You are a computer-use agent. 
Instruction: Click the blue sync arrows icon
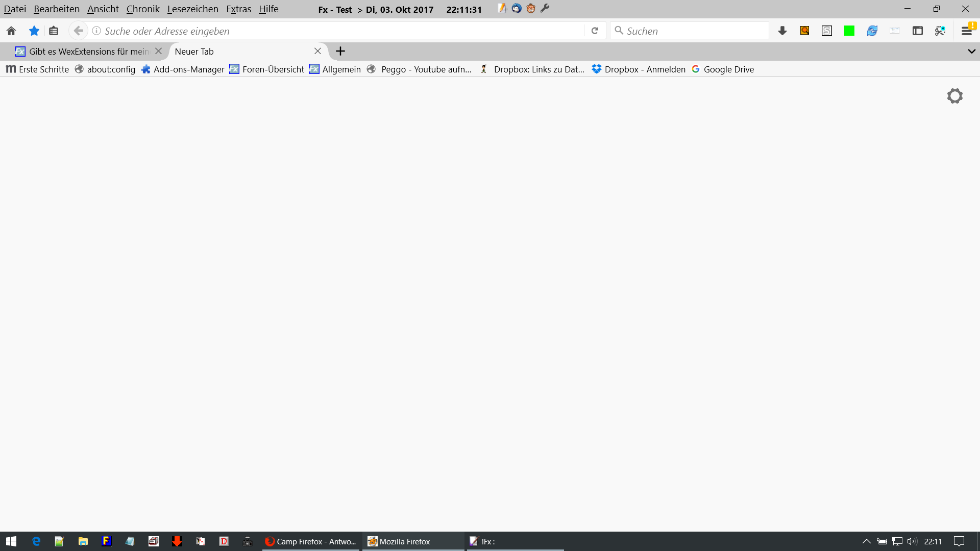click(872, 31)
